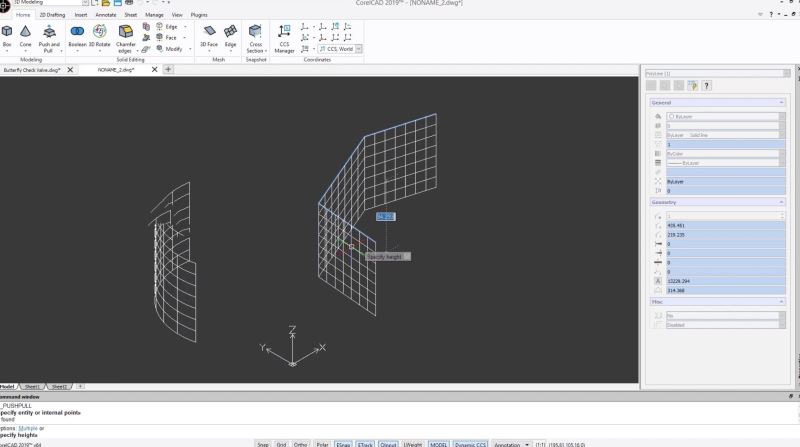Open the Boolean tool
Screen dimensions: 800x447
pos(78,38)
